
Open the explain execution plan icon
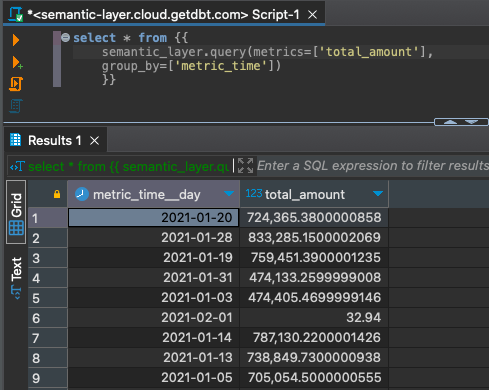coord(16,106)
